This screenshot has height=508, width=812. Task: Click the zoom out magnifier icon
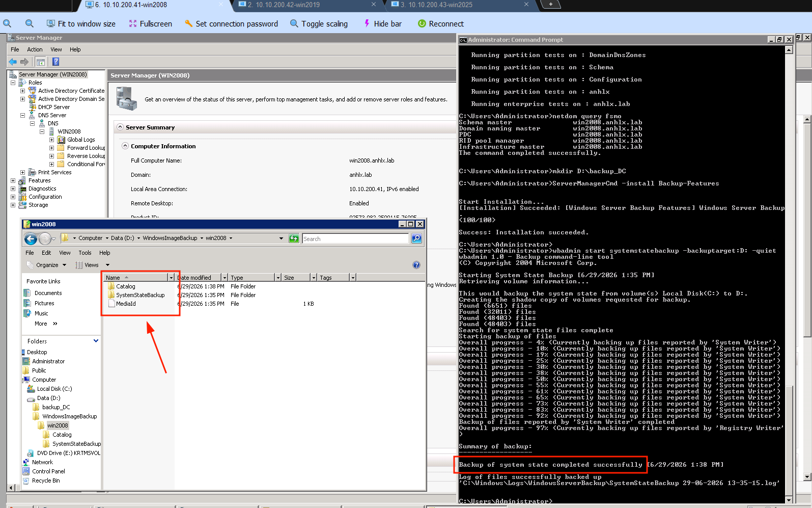(x=30, y=23)
